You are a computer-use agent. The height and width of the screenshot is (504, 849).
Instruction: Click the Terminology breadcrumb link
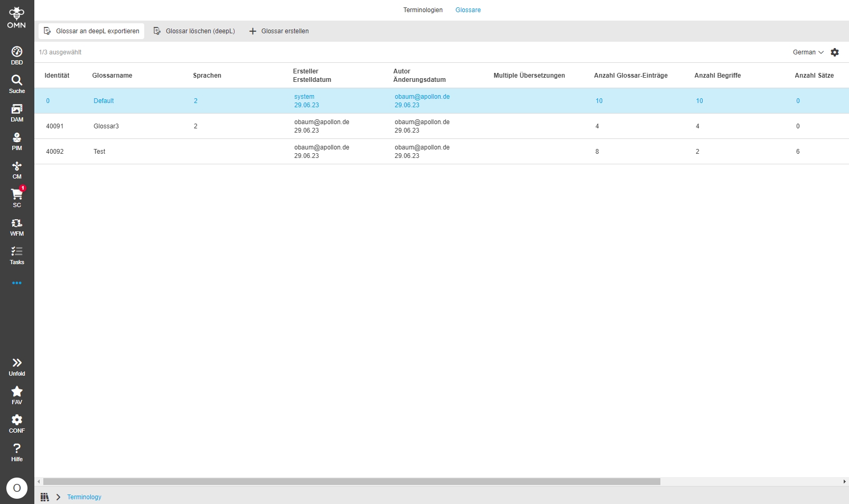(x=84, y=497)
